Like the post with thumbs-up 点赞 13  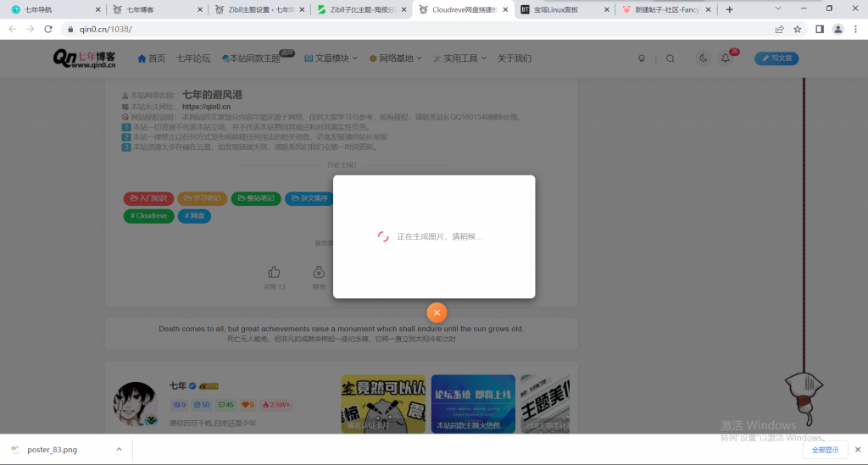[274, 278]
